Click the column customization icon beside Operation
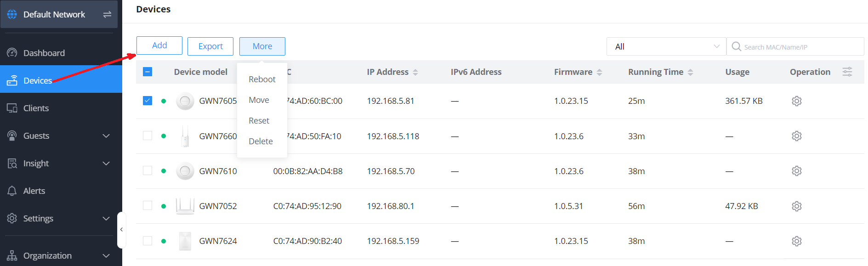The height and width of the screenshot is (266, 868). coord(847,72)
